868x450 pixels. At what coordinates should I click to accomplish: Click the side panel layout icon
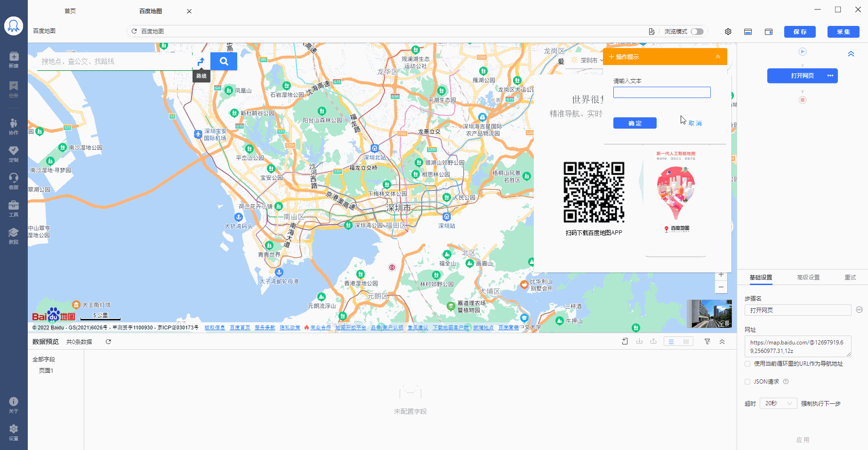pos(769,32)
